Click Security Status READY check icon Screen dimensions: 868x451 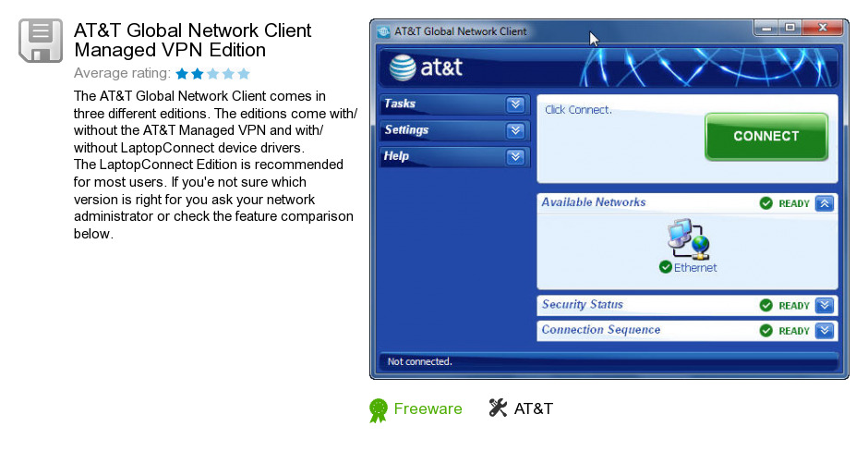pyautogui.click(x=766, y=305)
